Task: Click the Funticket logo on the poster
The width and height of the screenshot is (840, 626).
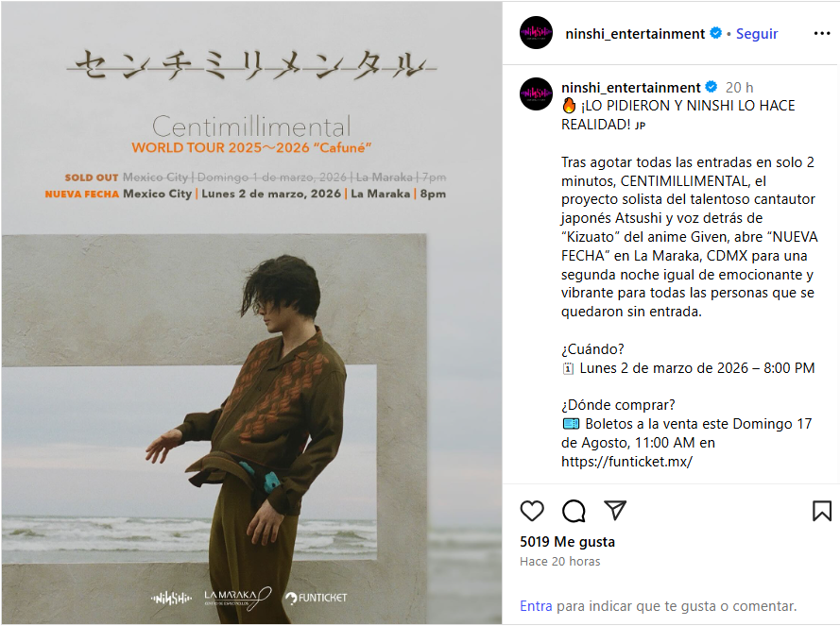Action: [x=317, y=598]
